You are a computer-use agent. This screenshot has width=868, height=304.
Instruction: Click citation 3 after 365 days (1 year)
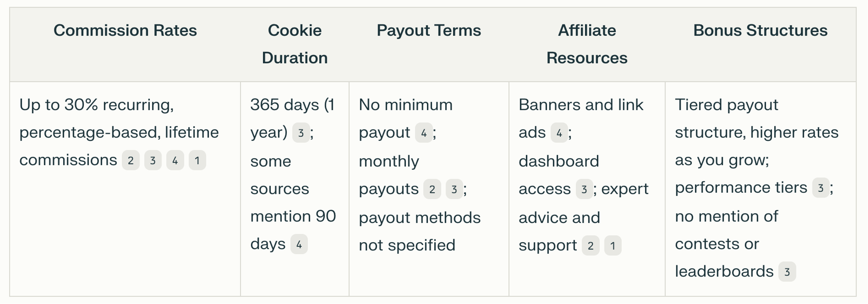(x=301, y=133)
